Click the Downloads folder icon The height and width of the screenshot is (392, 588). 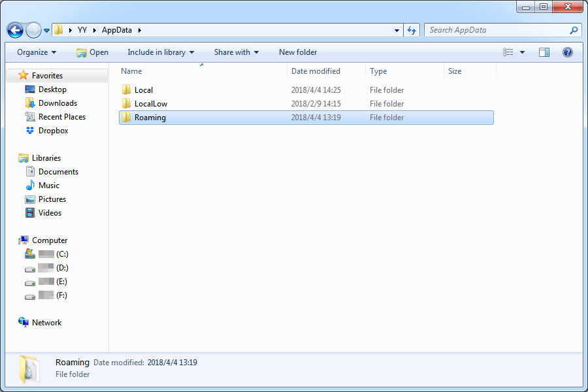[x=30, y=103]
